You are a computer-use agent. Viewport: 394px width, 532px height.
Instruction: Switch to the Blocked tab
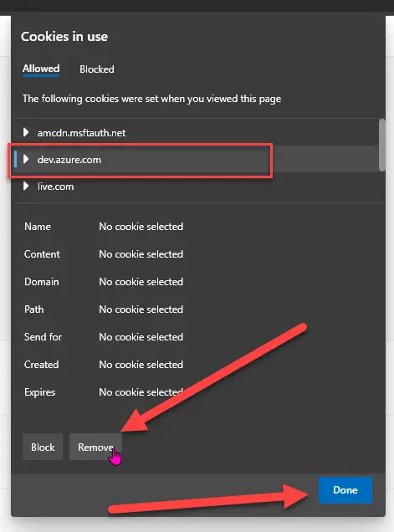point(97,69)
